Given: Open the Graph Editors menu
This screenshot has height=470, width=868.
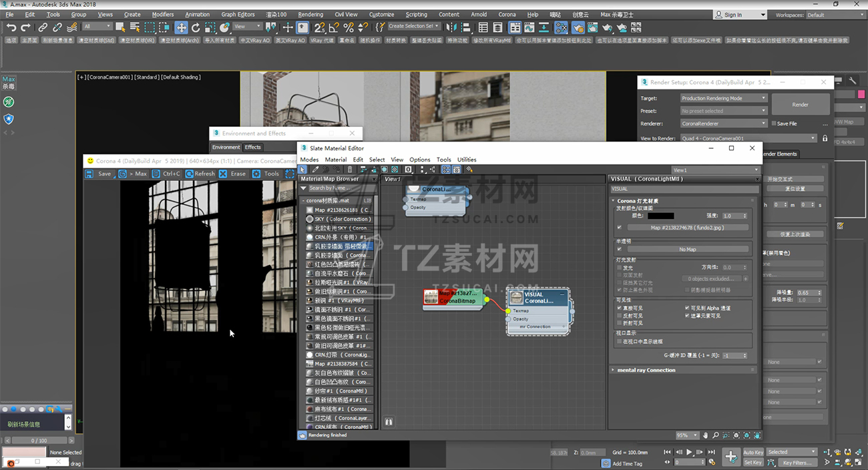Looking at the screenshot, I should (x=238, y=14).
